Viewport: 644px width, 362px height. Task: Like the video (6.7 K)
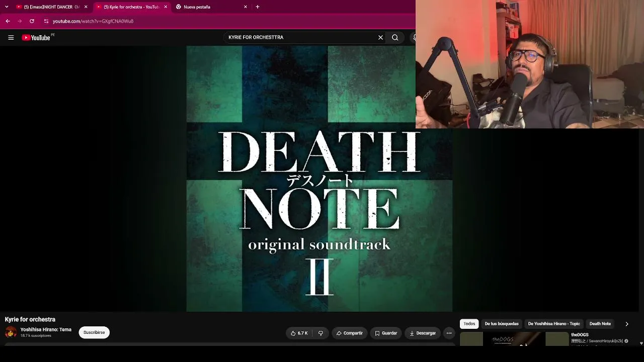299,333
